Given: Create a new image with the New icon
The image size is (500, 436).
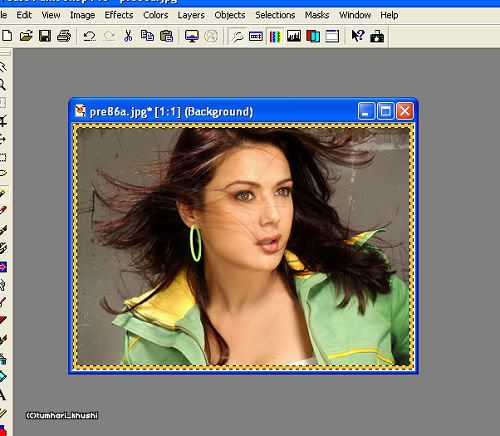Looking at the screenshot, I should 7,36.
